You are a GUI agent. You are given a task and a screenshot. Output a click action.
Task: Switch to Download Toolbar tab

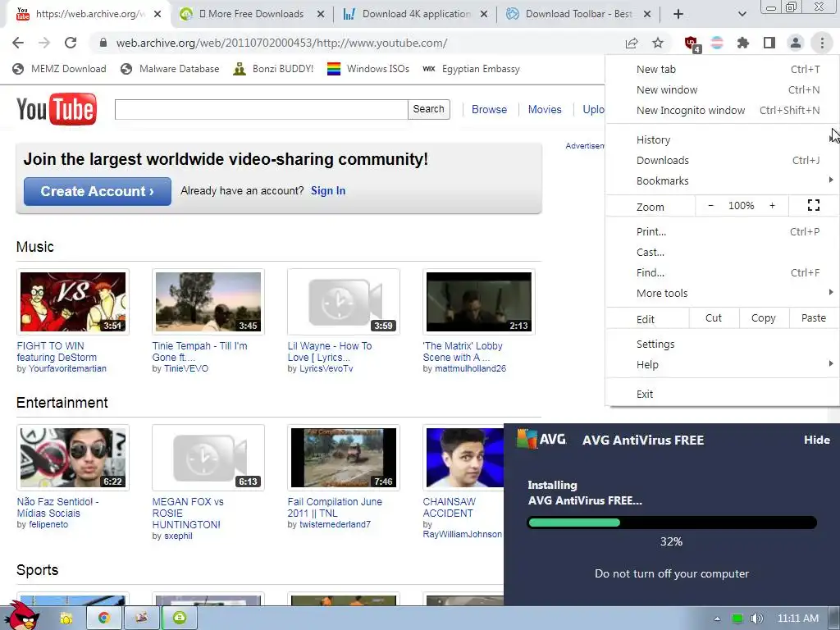point(578,14)
